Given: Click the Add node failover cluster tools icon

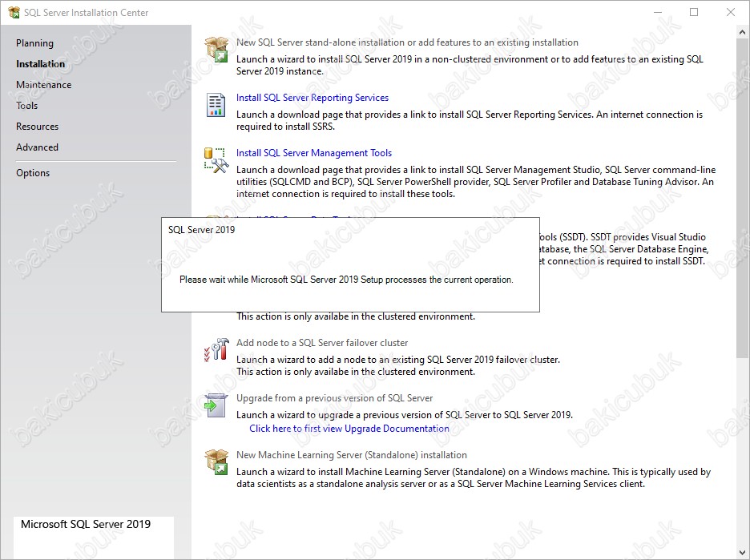Looking at the screenshot, I should (x=216, y=349).
